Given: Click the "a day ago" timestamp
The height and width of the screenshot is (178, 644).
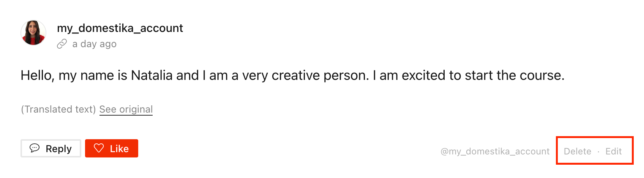Looking at the screenshot, I should (94, 44).
